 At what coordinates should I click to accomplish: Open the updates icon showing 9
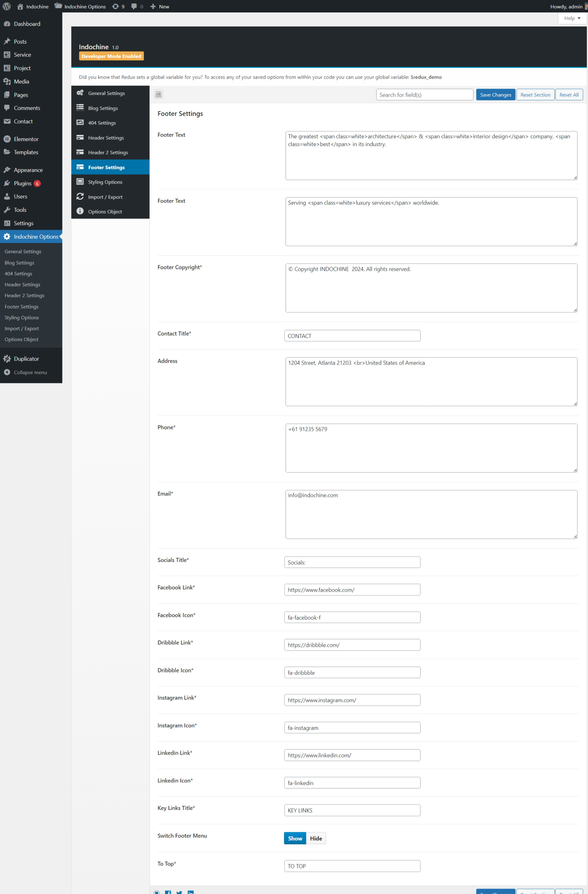tap(118, 6)
